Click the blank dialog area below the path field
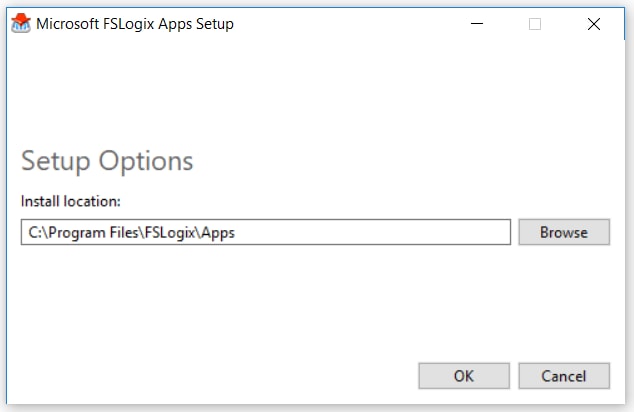The image size is (634, 412). tap(300, 300)
